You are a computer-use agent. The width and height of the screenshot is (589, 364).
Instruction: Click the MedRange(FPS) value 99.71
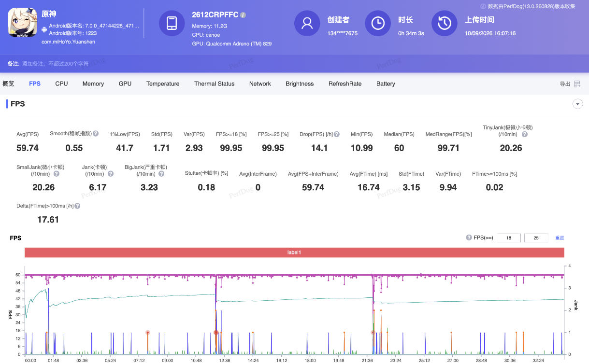pyautogui.click(x=448, y=148)
